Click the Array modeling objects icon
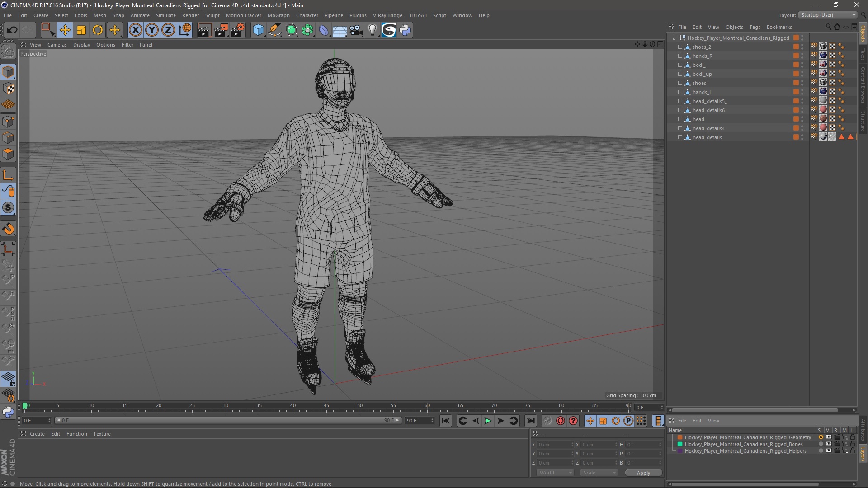 click(x=308, y=30)
